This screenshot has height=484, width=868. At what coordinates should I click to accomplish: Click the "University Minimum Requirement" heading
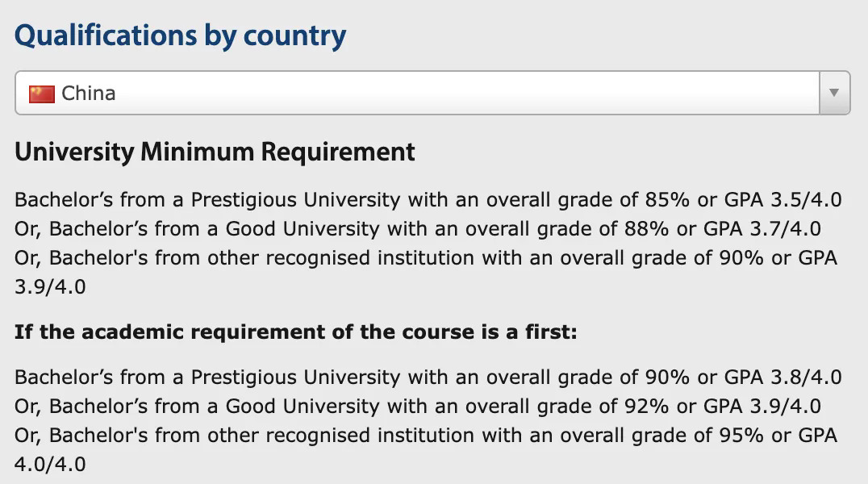pos(215,152)
